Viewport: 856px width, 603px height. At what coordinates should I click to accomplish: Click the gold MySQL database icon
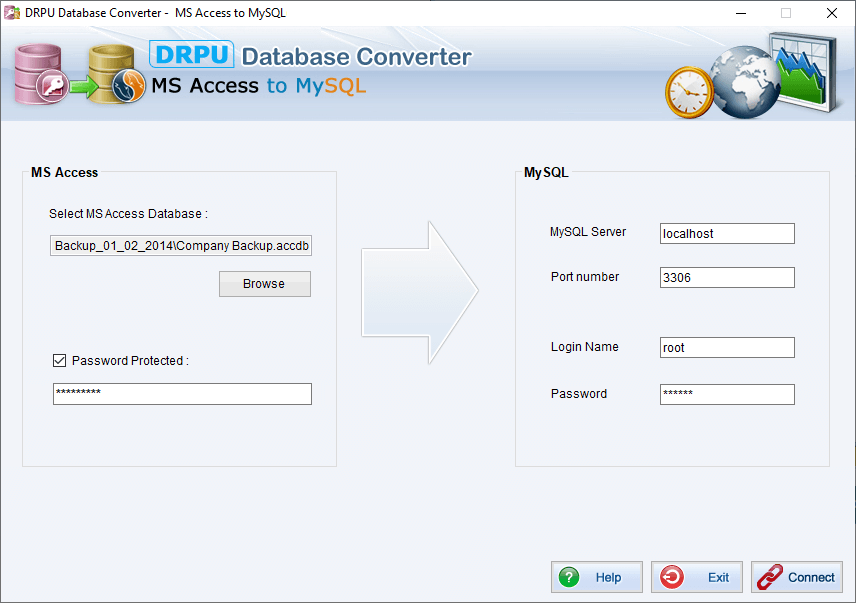117,74
